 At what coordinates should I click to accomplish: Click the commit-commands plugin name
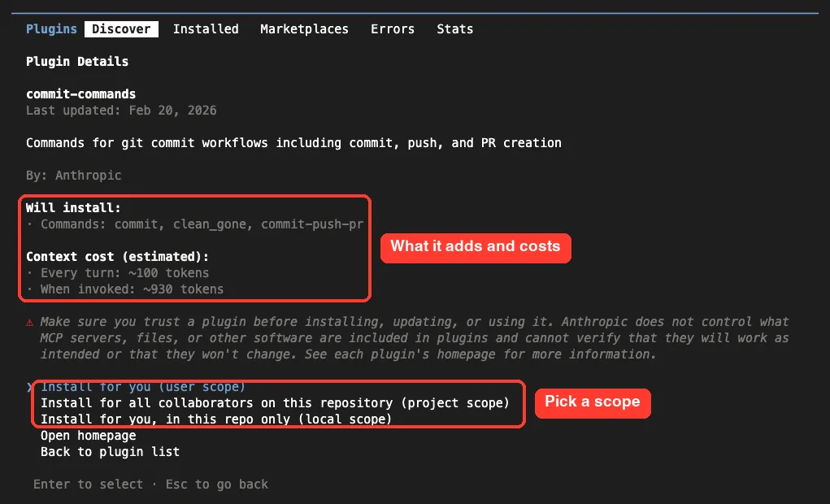81,94
